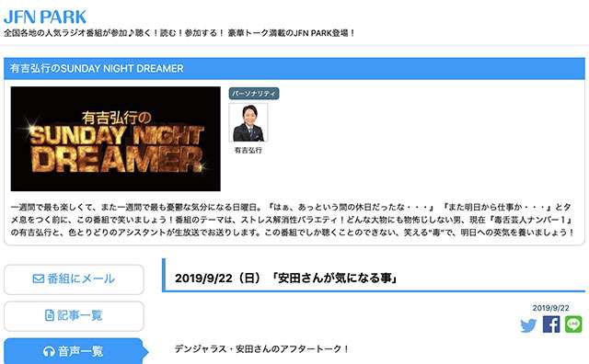
Task: Click the blue 有吉弘行のSUNDAY NIGHT DREAMER header
Action: pyautogui.click(x=294, y=69)
